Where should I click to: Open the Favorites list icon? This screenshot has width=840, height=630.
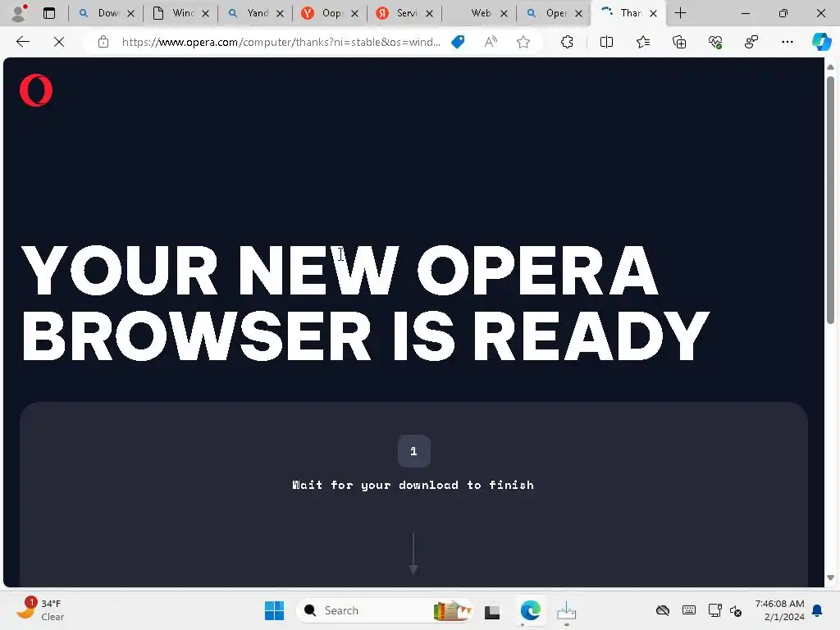pos(643,42)
